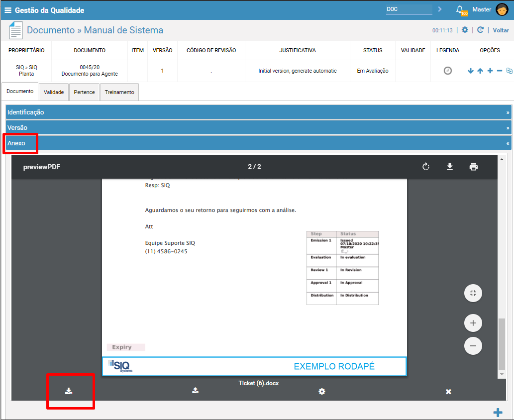Image resolution: width=514 pixels, height=420 pixels.
Task: Click the refresh icon near Voltar
Action: (x=480, y=30)
